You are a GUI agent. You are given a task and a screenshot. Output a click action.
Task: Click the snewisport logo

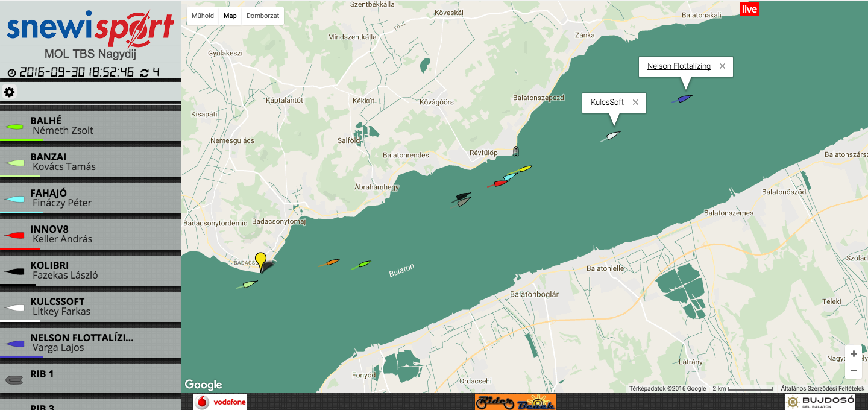coord(90,28)
